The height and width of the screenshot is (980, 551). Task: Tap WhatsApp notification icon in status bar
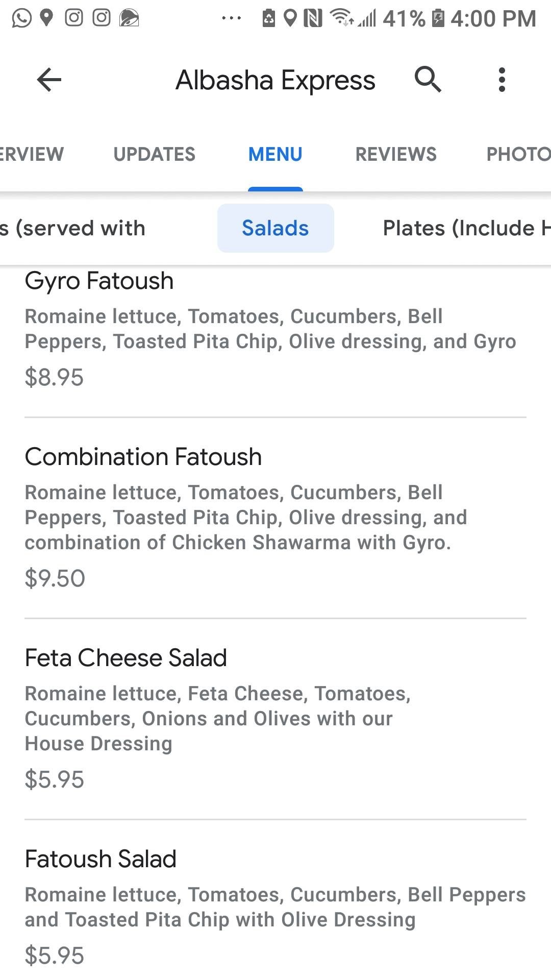point(21,18)
